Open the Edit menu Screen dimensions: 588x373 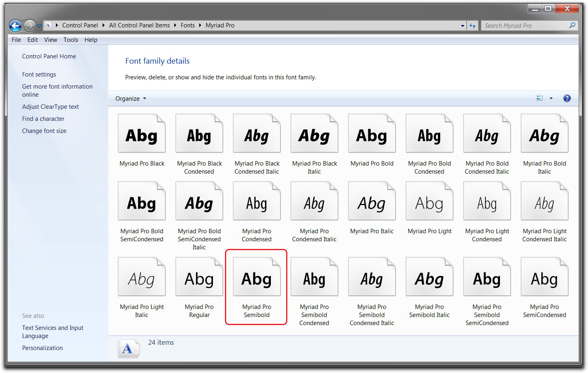coord(33,40)
